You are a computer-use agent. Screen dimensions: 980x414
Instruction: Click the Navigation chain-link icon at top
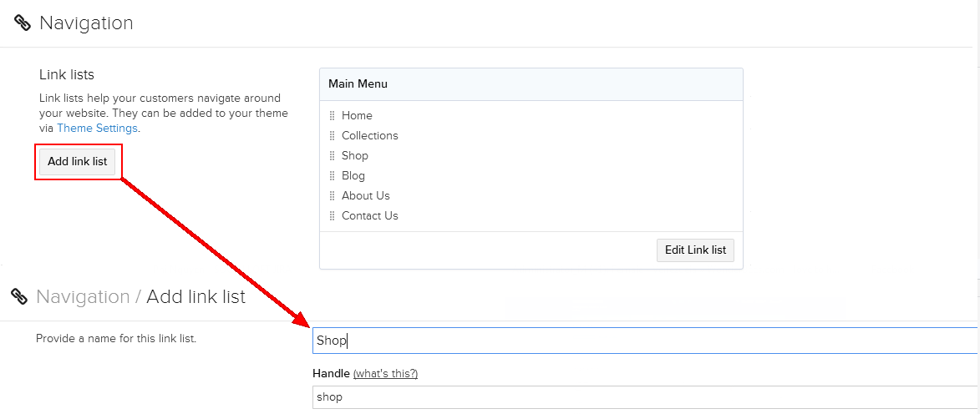pos(23,23)
